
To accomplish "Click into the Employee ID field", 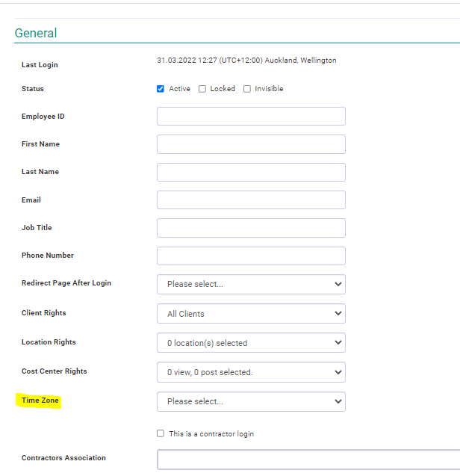I will (x=251, y=116).
